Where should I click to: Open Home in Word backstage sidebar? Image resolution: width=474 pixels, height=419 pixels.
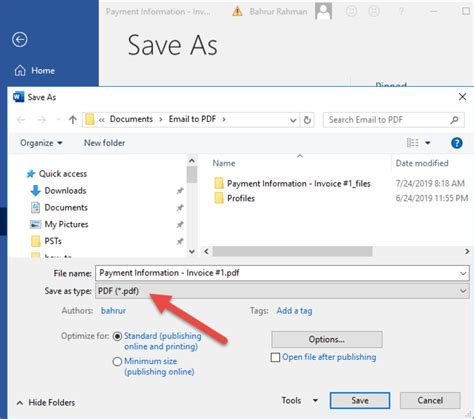tap(35, 71)
